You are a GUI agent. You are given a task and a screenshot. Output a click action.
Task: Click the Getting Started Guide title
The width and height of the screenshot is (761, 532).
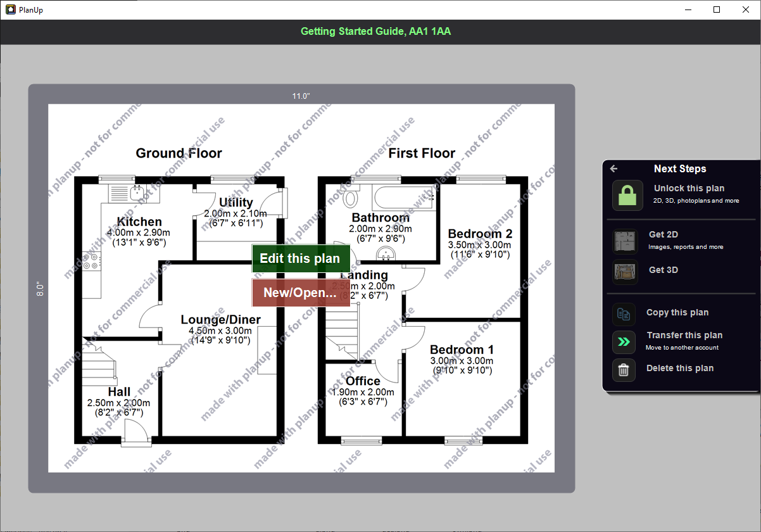(376, 32)
